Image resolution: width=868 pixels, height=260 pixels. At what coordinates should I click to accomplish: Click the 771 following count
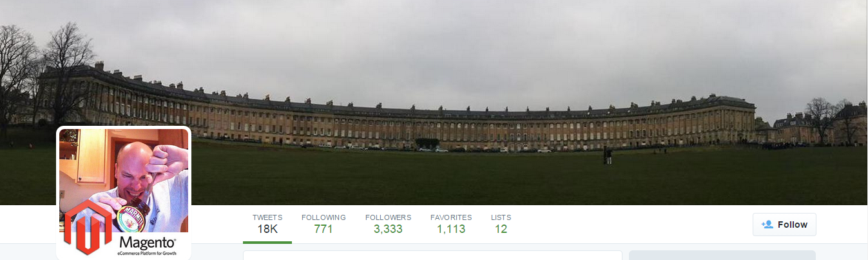pos(323,229)
